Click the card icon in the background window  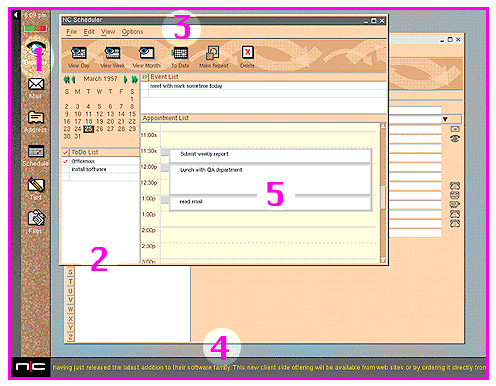pos(455,129)
